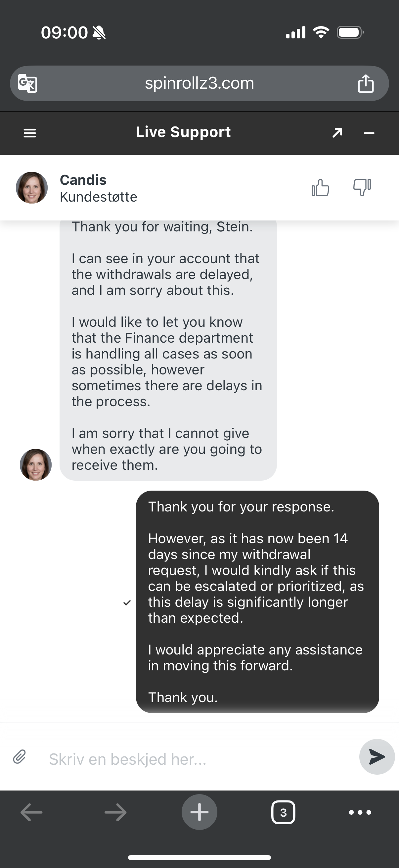This screenshot has width=399, height=868.
Task: Go back with the browser back arrow
Action: [31, 812]
